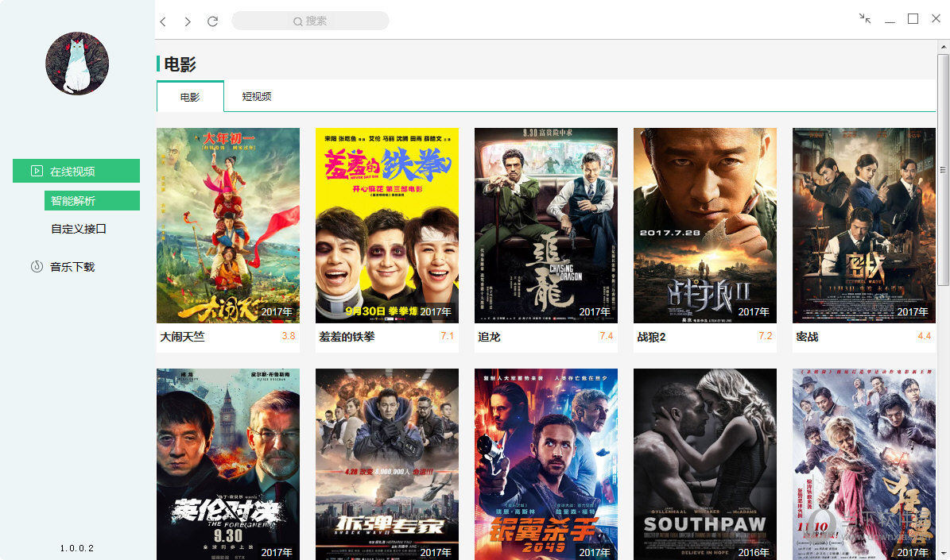Image resolution: width=950 pixels, height=560 pixels.
Task: Click the version number 1.0.0.2
Action: (77, 548)
